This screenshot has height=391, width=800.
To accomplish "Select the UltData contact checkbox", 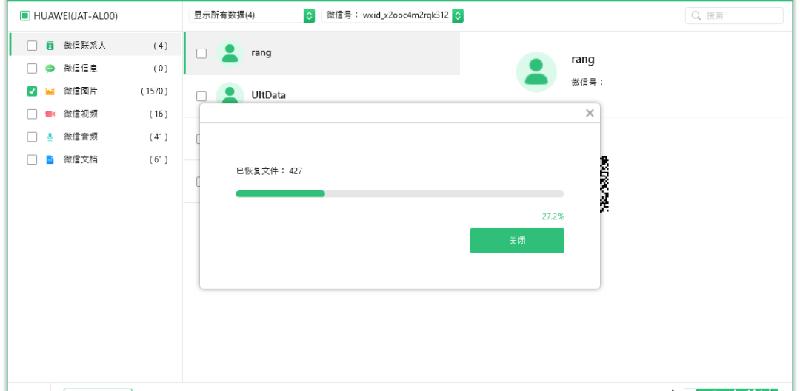I will coord(202,95).
